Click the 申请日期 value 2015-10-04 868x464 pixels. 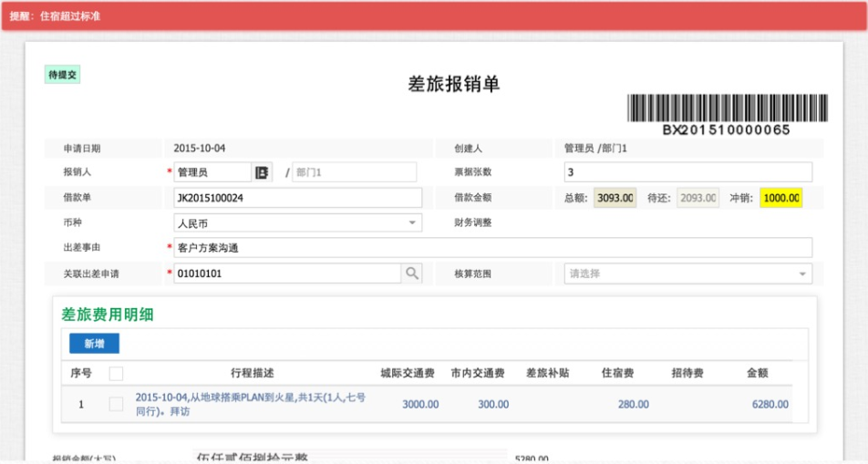[x=200, y=149]
